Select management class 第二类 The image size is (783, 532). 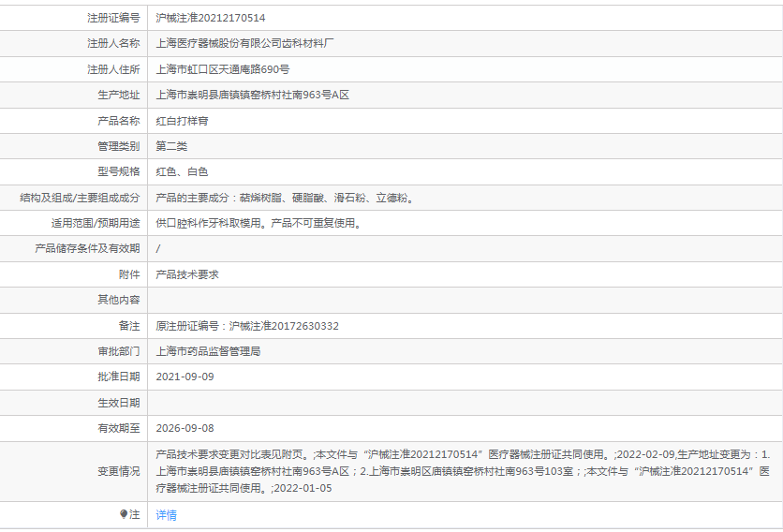tap(171, 146)
